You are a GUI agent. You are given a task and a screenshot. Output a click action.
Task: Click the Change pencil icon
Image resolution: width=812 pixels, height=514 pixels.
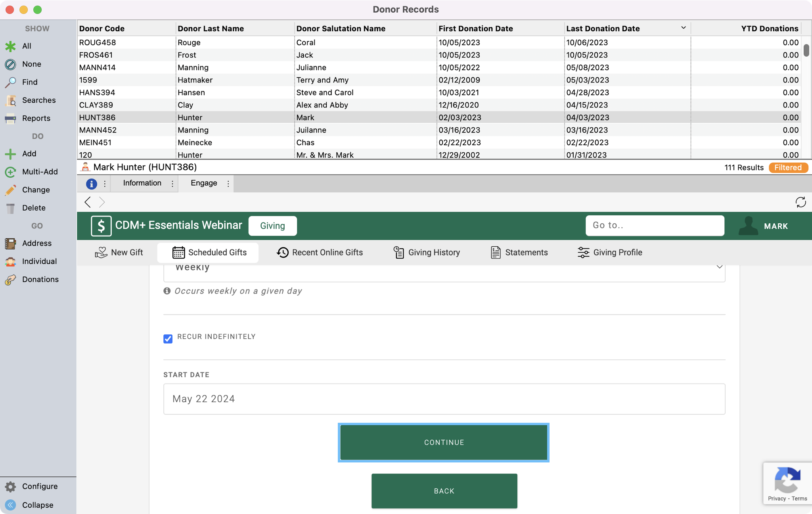click(10, 190)
